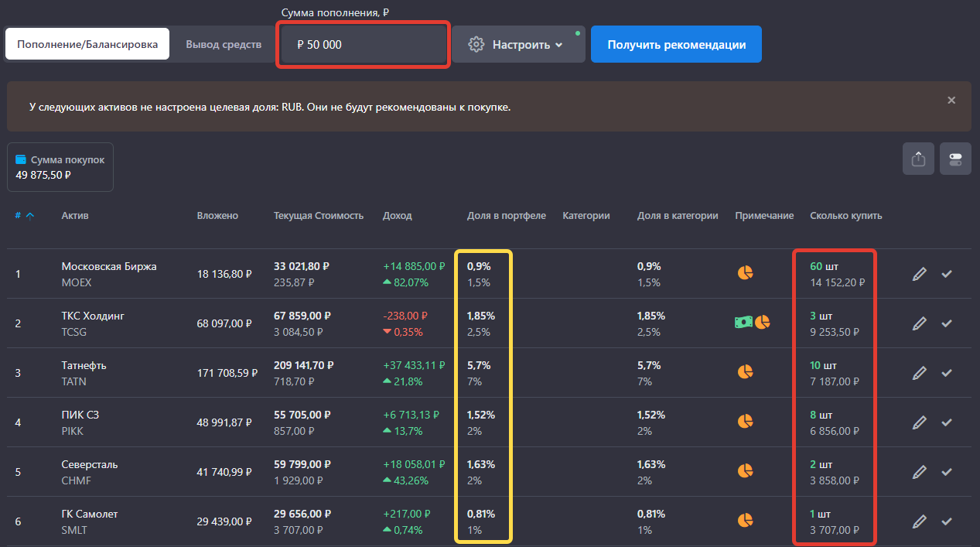Screen dimensions: 980x547
Task: Click the gear icon on the Настроить button
Action: click(476, 44)
